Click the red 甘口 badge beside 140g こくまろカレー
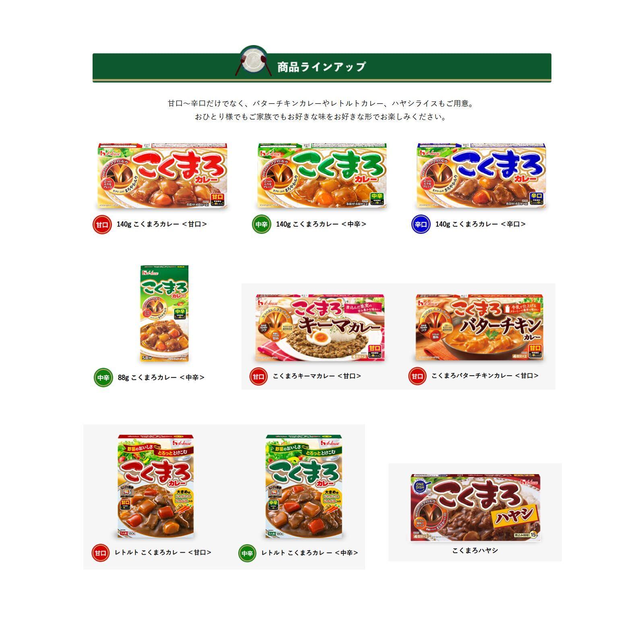 click(102, 225)
